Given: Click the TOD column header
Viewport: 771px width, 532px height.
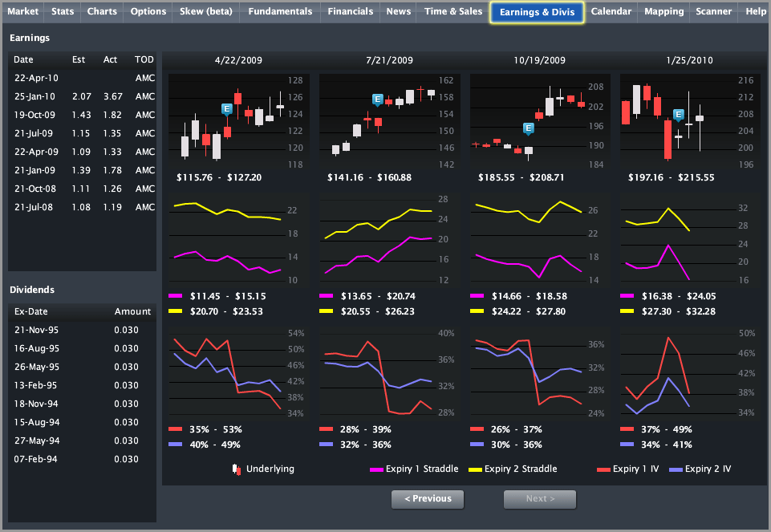Looking at the screenshot, I should point(144,59).
